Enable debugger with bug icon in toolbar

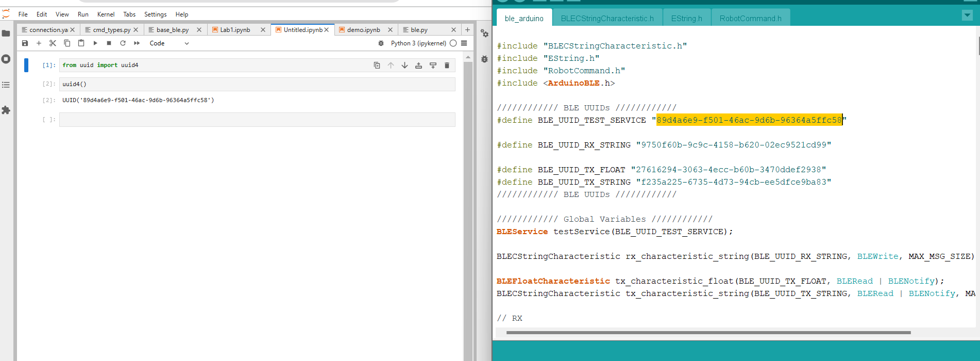tap(381, 43)
